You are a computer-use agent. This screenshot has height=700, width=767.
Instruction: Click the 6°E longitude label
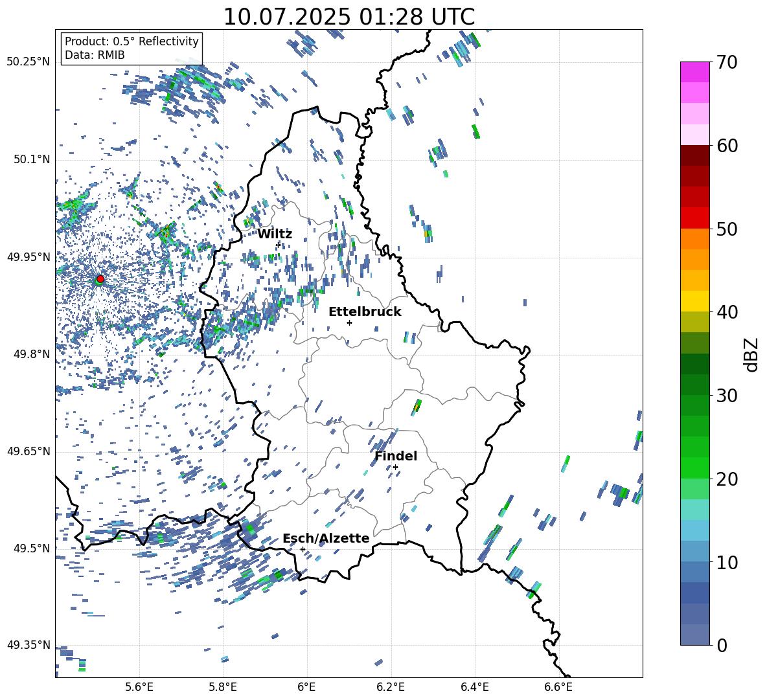[x=306, y=687]
